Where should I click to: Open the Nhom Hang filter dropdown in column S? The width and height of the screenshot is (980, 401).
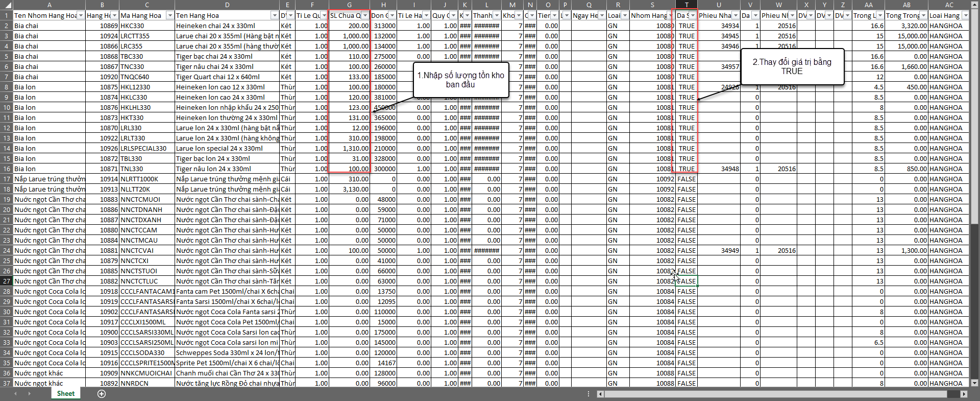pos(671,15)
